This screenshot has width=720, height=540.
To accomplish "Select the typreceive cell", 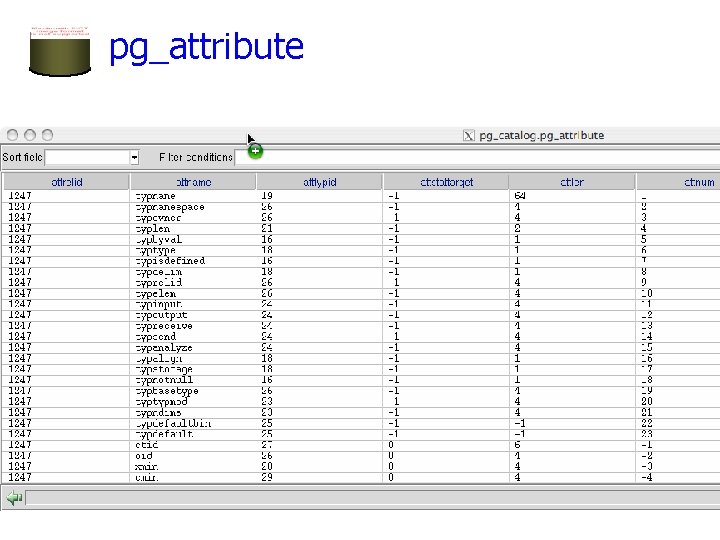I will 193,326.
